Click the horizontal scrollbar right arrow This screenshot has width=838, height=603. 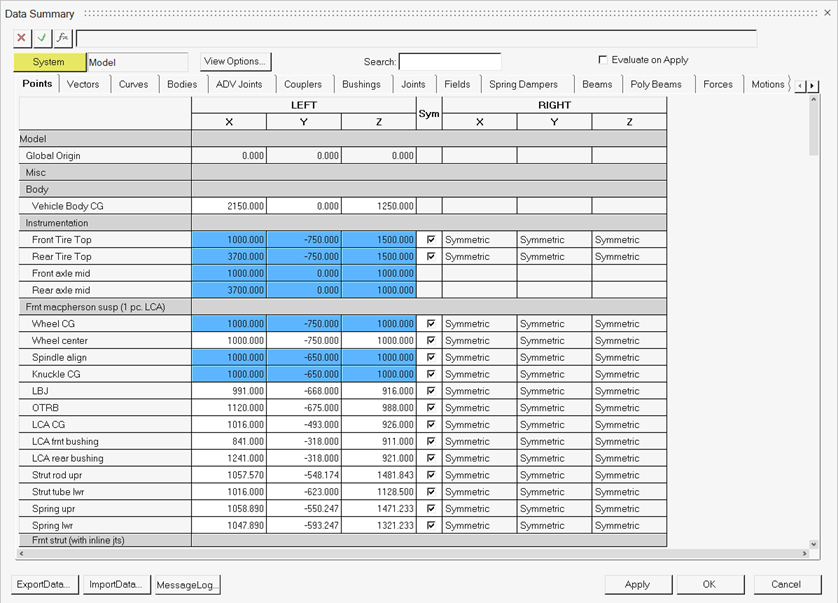click(803, 554)
